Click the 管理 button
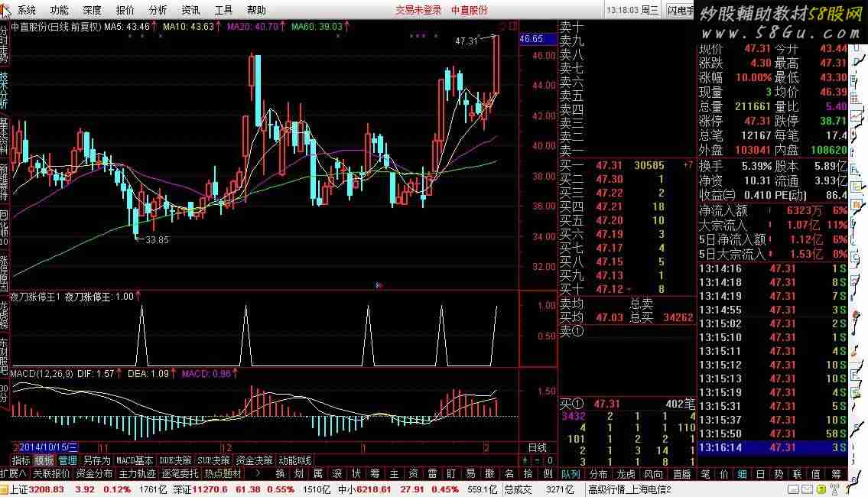This screenshot has width=868, height=497. pos(67,460)
